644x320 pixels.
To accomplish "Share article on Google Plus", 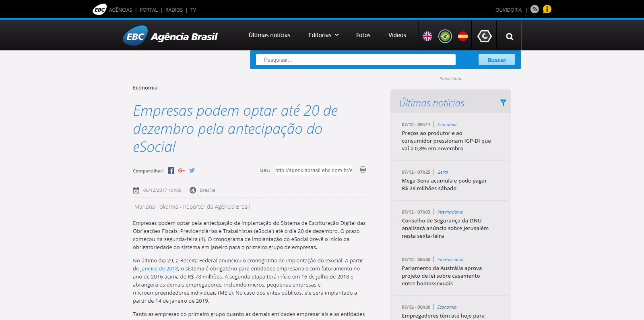I will (182, 170).
